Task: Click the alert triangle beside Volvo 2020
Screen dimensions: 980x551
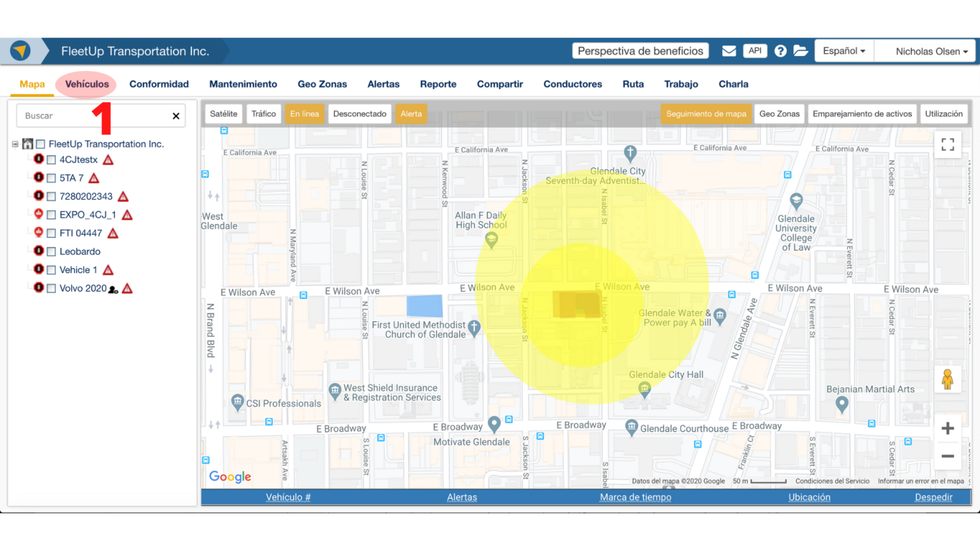Action: point(127,288)
